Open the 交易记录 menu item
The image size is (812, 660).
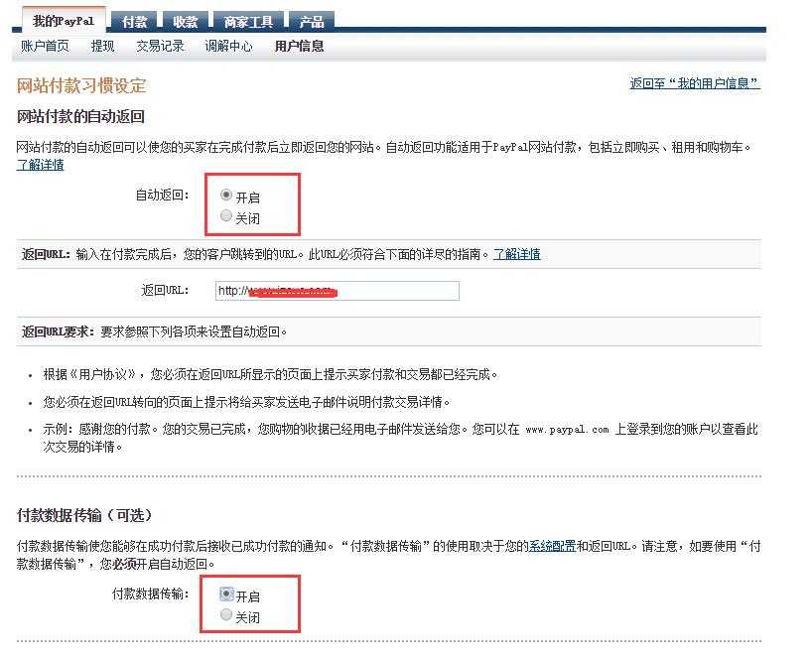point(160,45)
